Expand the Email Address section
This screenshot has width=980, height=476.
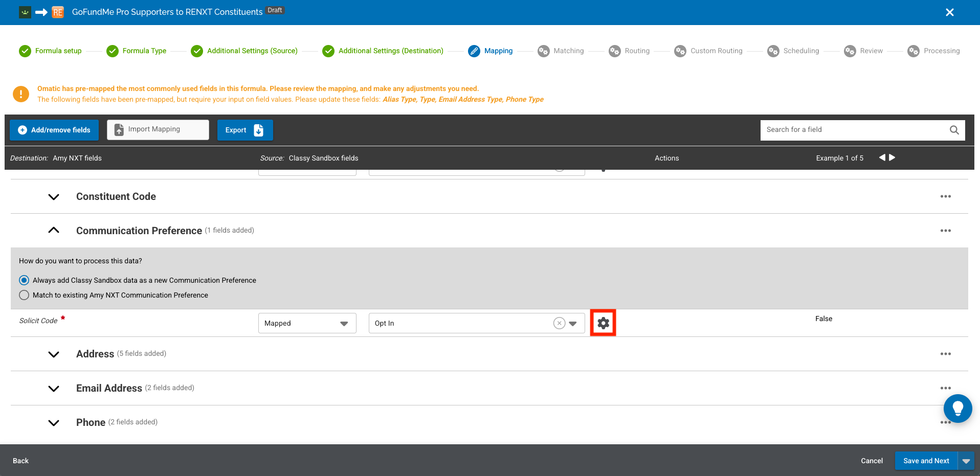pos(54,389)
